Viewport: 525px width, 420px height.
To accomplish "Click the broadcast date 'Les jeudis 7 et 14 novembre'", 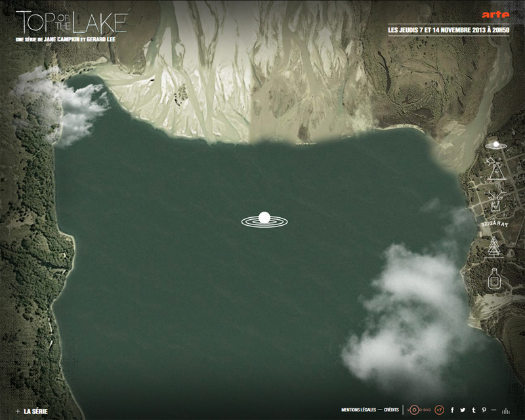I will click(449, 30).
